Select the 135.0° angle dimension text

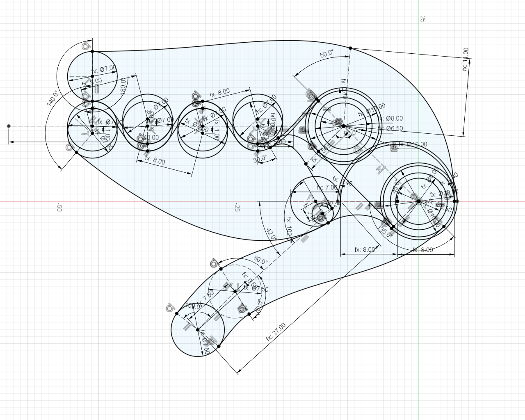(x=385, y=232)
